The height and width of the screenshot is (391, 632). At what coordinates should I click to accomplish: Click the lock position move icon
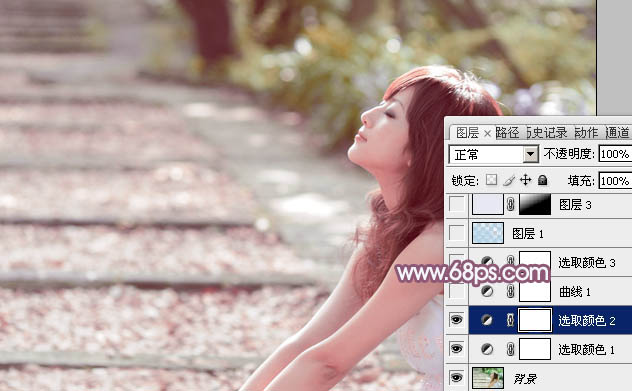tap(526, 180)
